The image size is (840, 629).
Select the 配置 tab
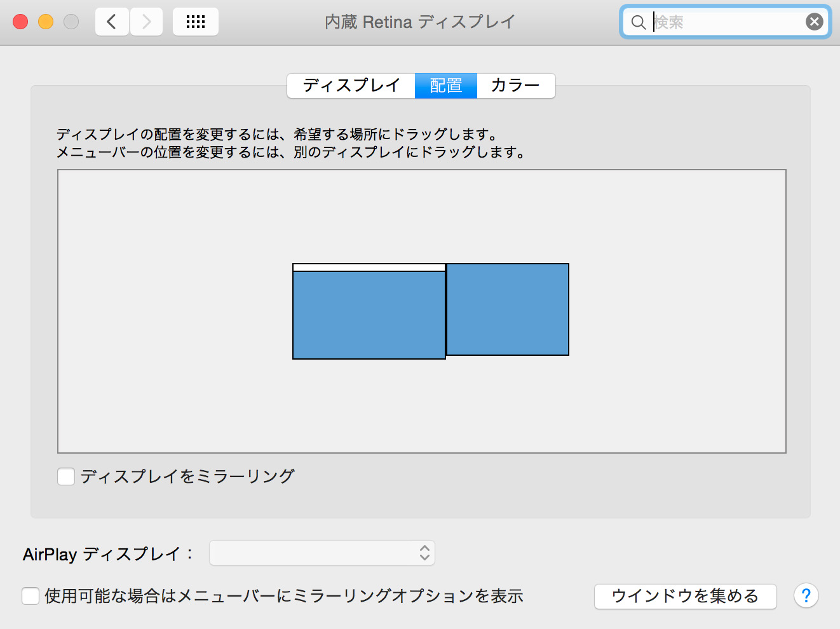[x=446, y=86]
